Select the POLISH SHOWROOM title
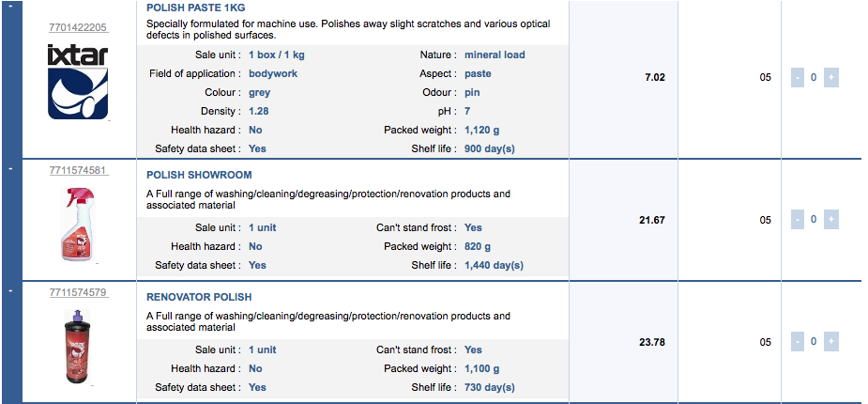This screenshot has height=404, width=868. (199, 175)
